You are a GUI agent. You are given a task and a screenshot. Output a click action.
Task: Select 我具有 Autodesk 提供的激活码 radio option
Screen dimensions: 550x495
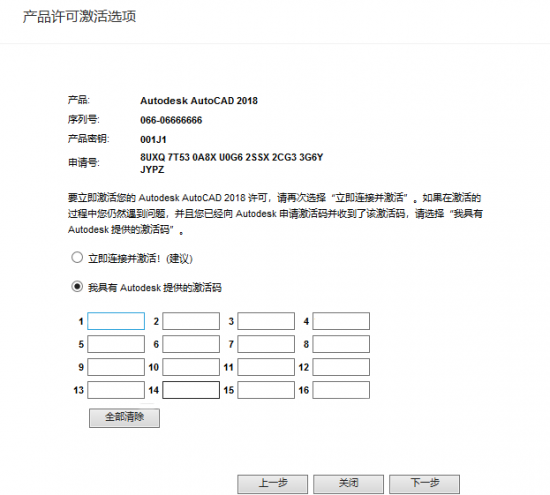[x=77, y=287]
